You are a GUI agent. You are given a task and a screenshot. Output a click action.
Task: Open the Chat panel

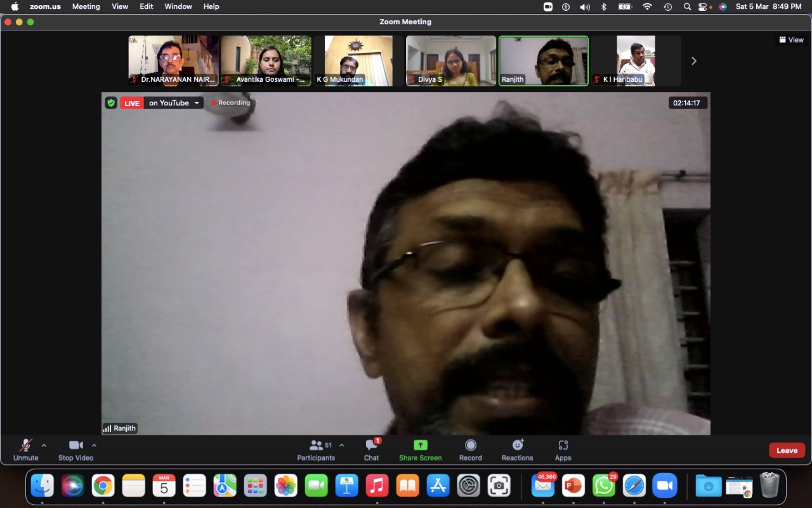[x=372, y=450]
